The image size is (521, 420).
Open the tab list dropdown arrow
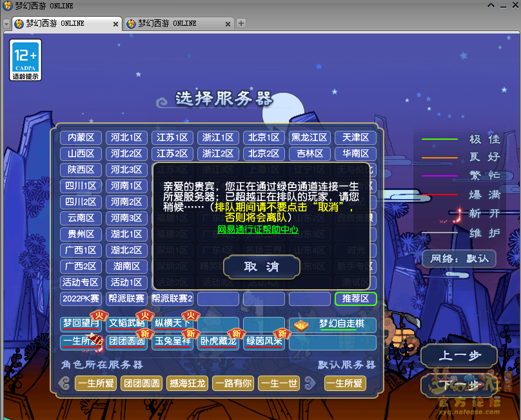click(x=6, y=24)
